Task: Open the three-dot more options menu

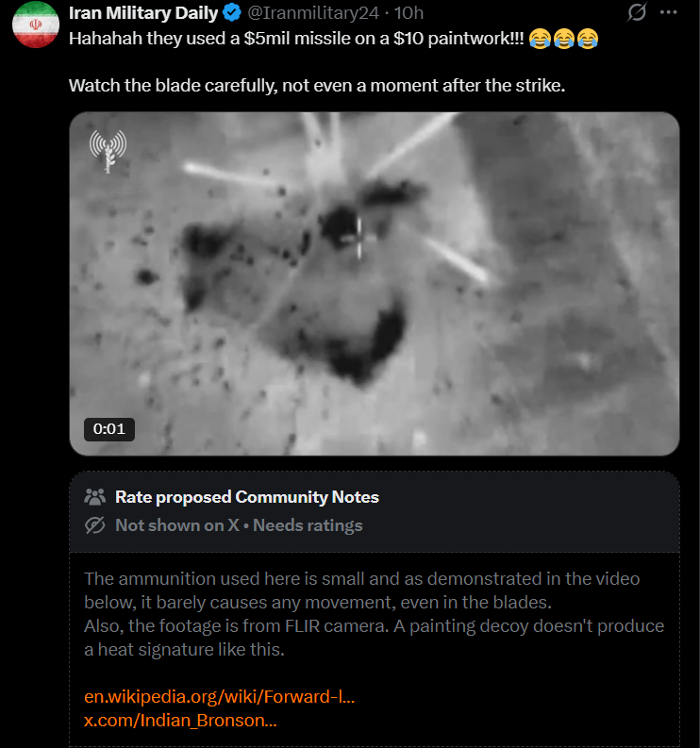Action: pos(669,12)
